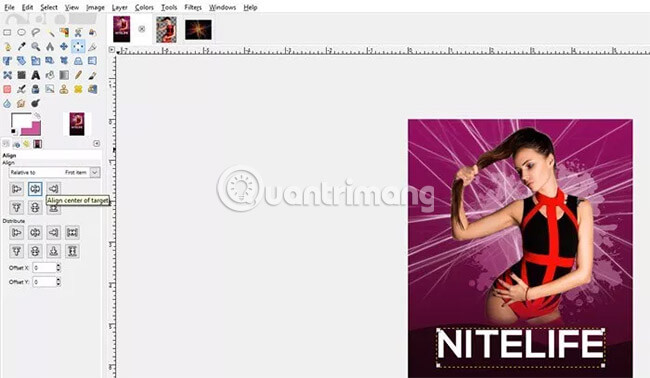
Task: Switch to the orange sparks image tab
Action: [198, 30]
